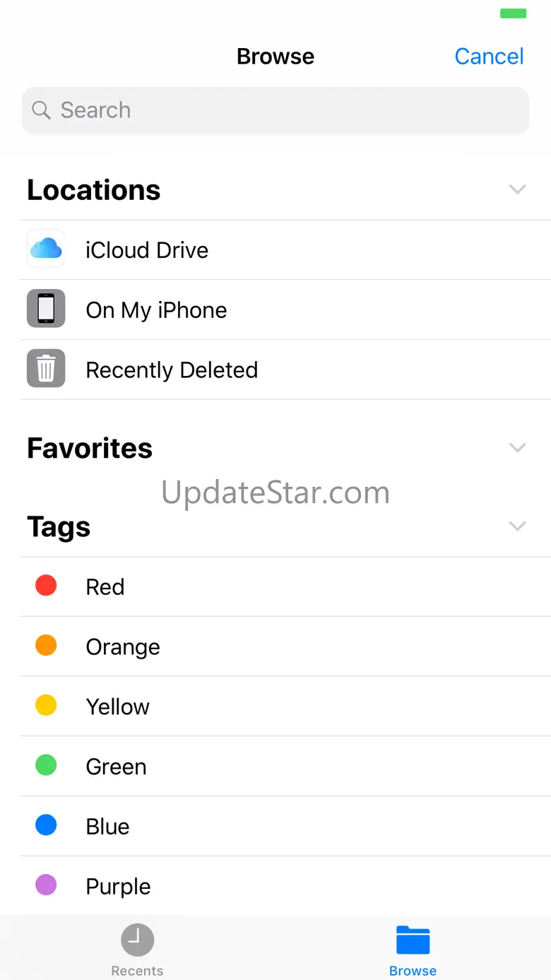Open the Yellow tag row
This screenshot has height=980, width=551.
tap(285, 706)
